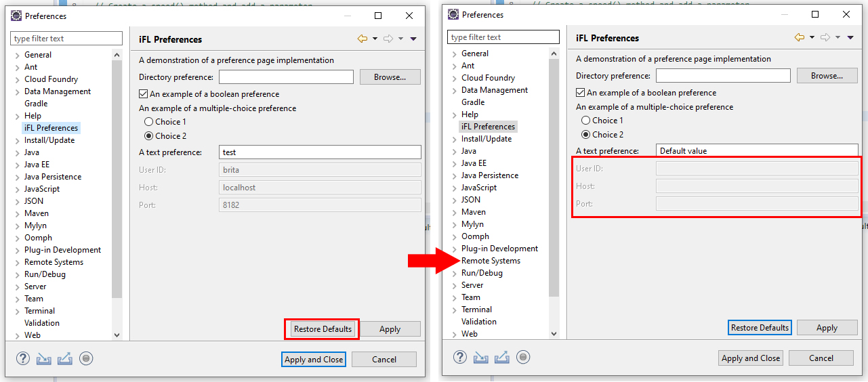Screen dimensions: 868x382
Task: Click Directory preference field in right window
Action: point(723,76)
